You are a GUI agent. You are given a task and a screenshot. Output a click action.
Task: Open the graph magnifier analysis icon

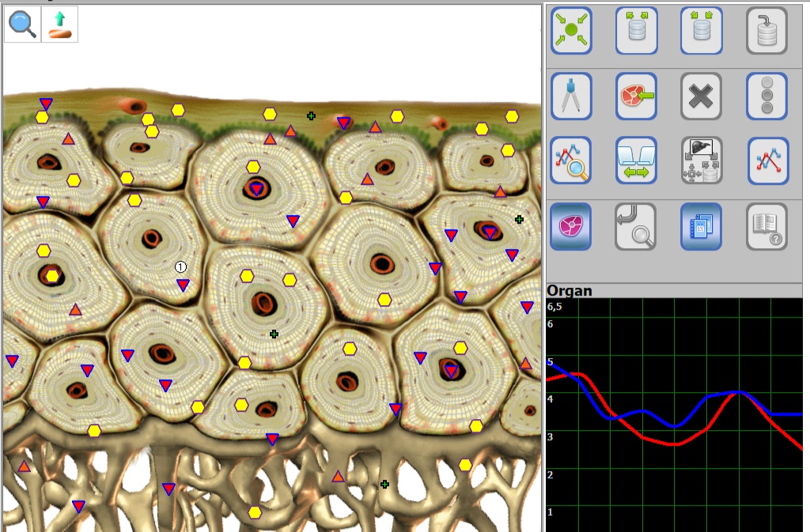pyautogui.click(x=571, y=160)
